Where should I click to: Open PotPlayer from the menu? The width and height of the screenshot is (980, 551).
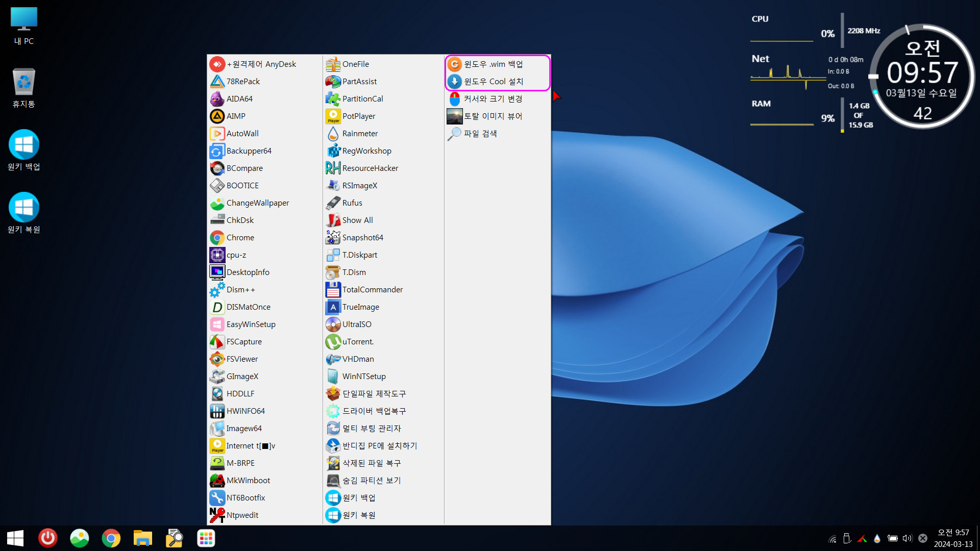pos(383,116)
